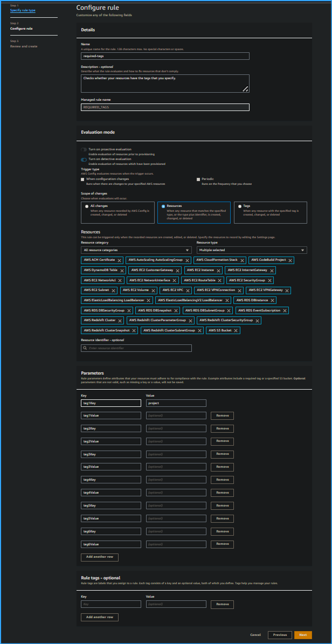332x644 pixels.
Task: Remove the AWS CodeBuild Project chip
Action: (290, 260)
